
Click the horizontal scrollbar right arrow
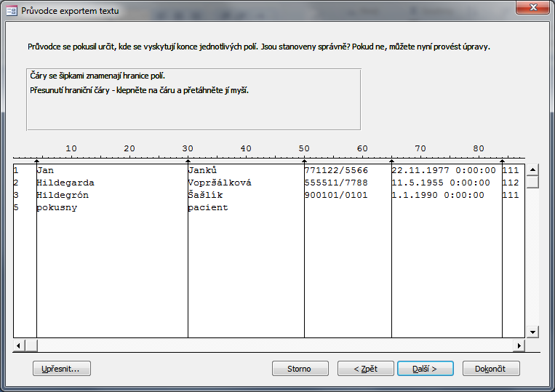point(519,345)
